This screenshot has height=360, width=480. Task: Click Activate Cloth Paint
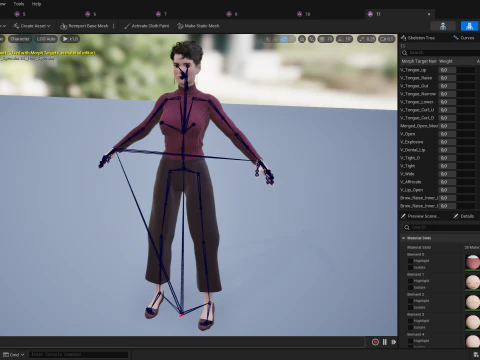coord(147,26)
